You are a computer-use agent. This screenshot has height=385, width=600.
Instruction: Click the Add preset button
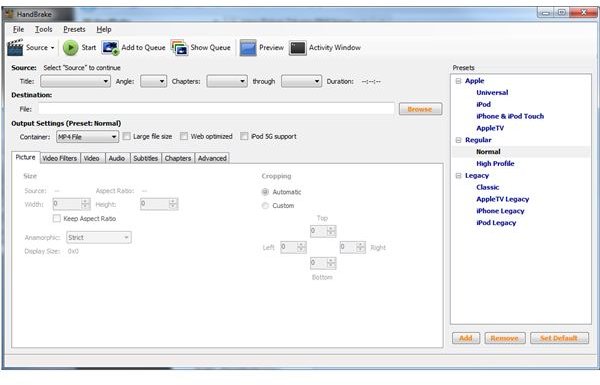466,338
